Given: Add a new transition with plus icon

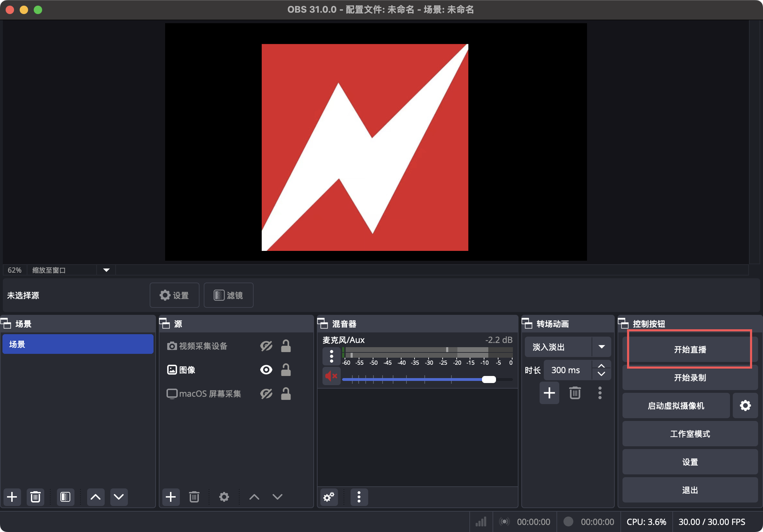Looking at the screenshot, I should (x=549, y=393).
